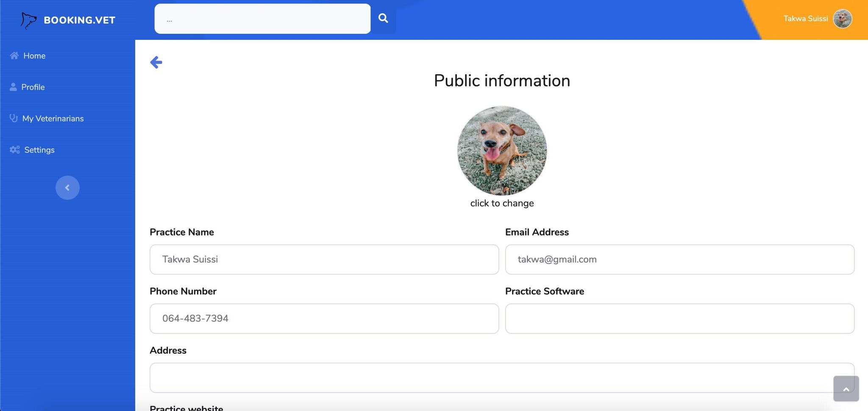868x411 pixels.
Task: Click the Phone Number input field
Action: (x=324, y=319)
